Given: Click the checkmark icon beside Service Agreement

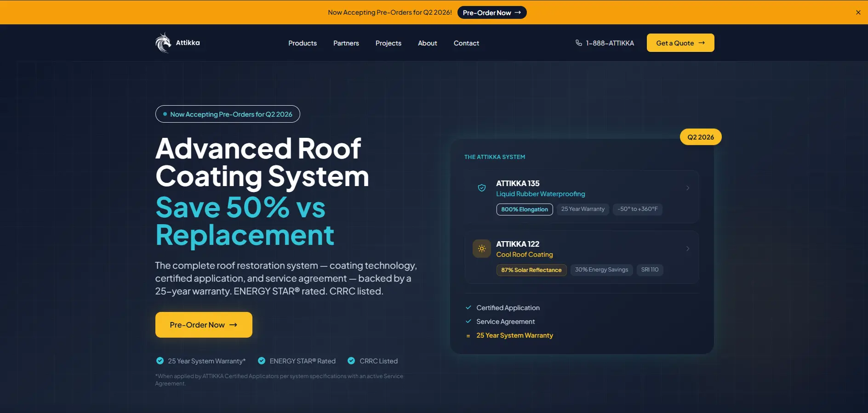Looking at the screenshot, I should tap(468, 321).
